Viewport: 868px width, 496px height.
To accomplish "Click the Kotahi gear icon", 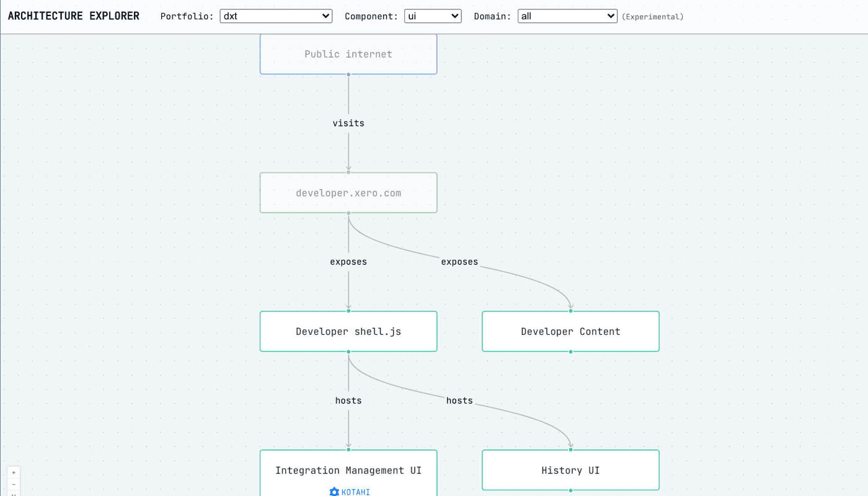I will pyautogui.click(x=334, y=492).
